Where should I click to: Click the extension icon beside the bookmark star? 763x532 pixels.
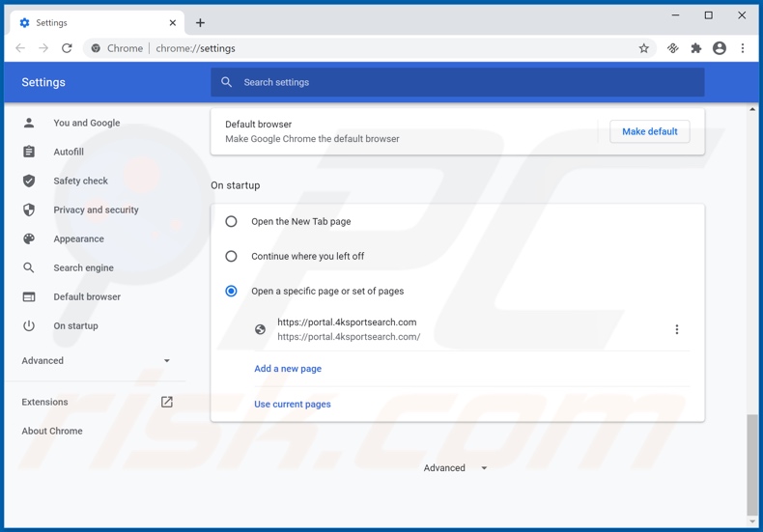673,48
